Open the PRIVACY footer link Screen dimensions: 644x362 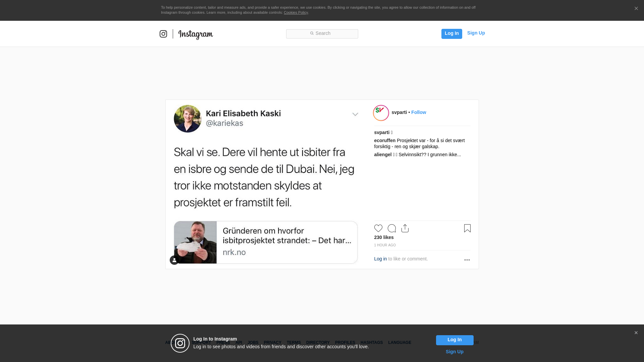[272, 343]
